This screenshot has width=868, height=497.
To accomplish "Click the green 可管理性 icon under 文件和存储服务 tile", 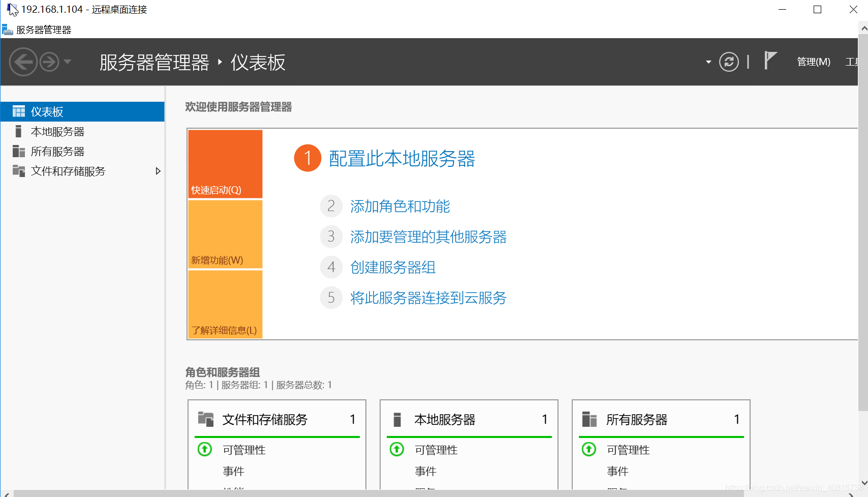I will pyautogui.click(x=205, y=449).
